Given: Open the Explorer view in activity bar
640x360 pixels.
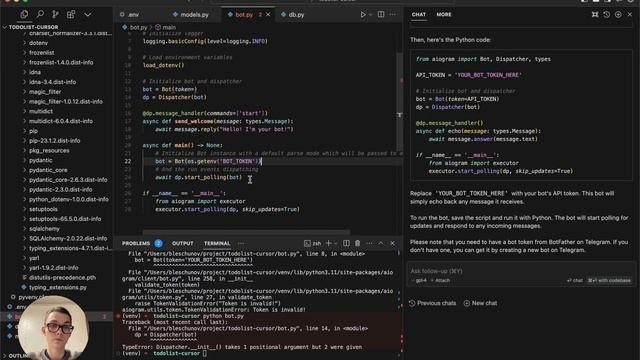Looking at the screenshot, I should tap(24, 15).
